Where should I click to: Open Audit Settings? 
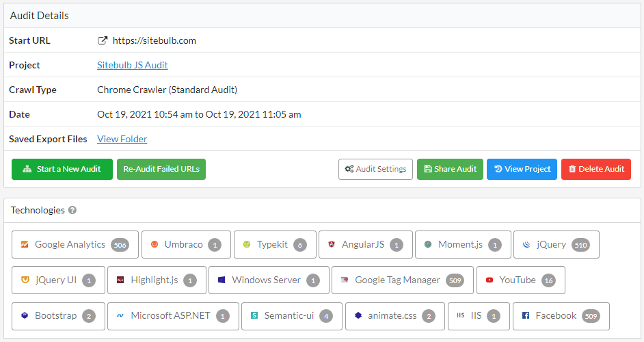point(375,169)
